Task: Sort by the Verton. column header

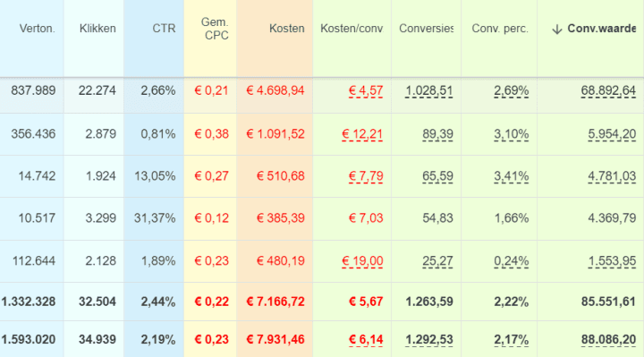Action: point(38,29)
